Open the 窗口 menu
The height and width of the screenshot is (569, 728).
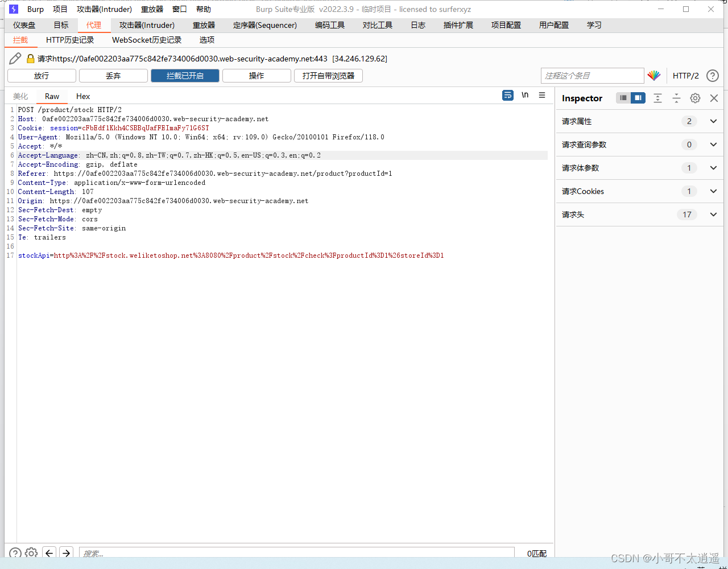pos(180,9)
